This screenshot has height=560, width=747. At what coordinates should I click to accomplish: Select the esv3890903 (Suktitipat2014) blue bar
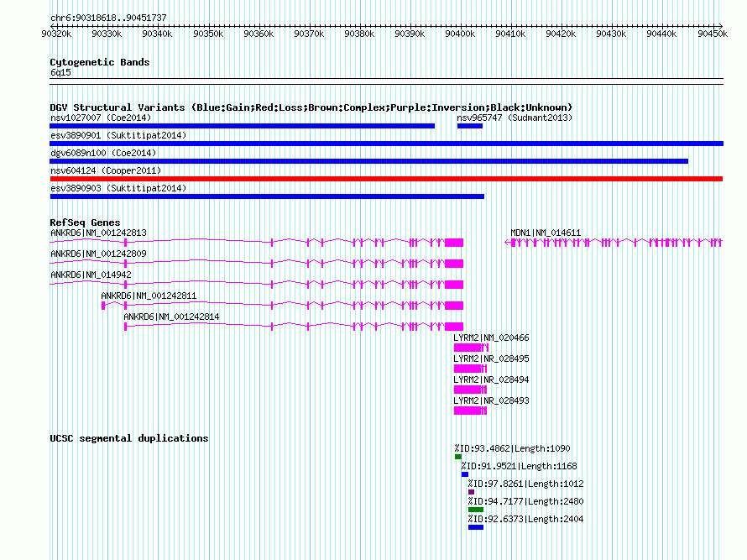267,196
